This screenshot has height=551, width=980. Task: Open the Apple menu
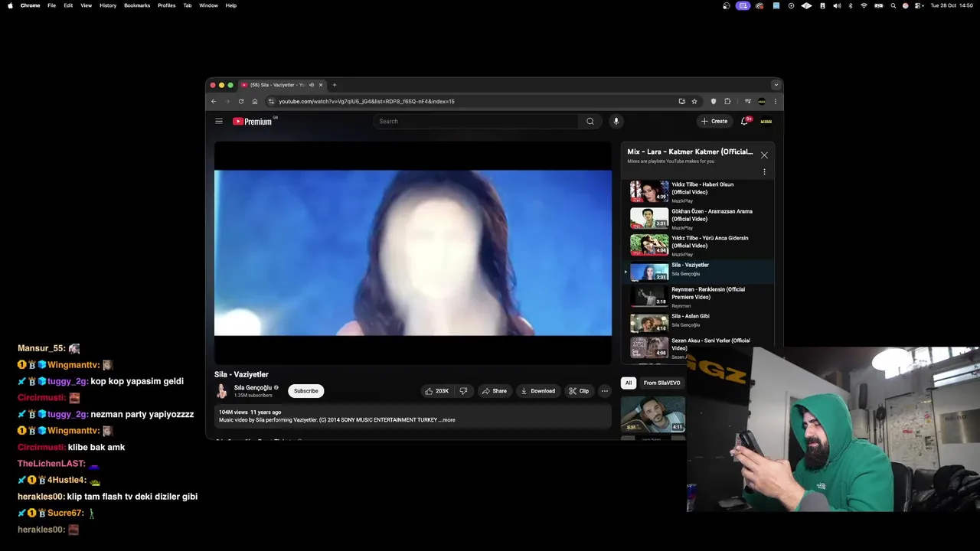point(10,5)
